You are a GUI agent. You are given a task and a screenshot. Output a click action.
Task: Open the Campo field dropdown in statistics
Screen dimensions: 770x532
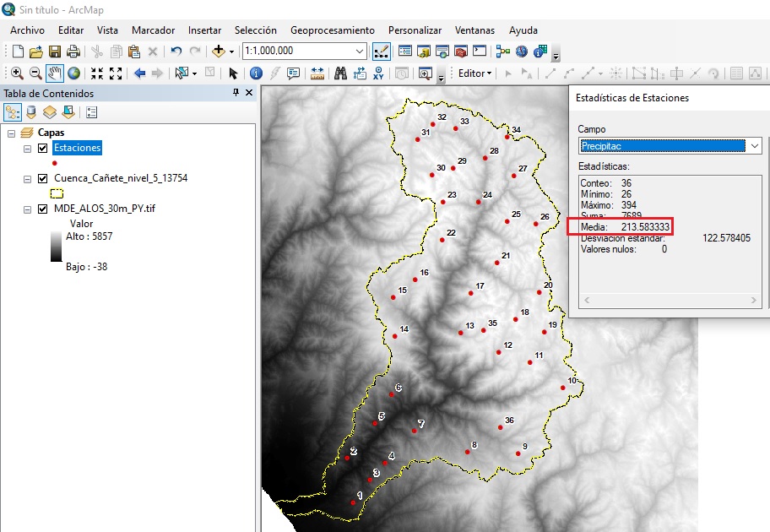755,146
